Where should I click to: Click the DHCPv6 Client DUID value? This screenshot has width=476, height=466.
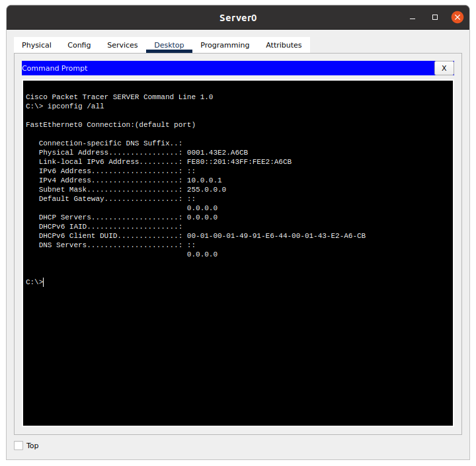(x=276, y=236)
